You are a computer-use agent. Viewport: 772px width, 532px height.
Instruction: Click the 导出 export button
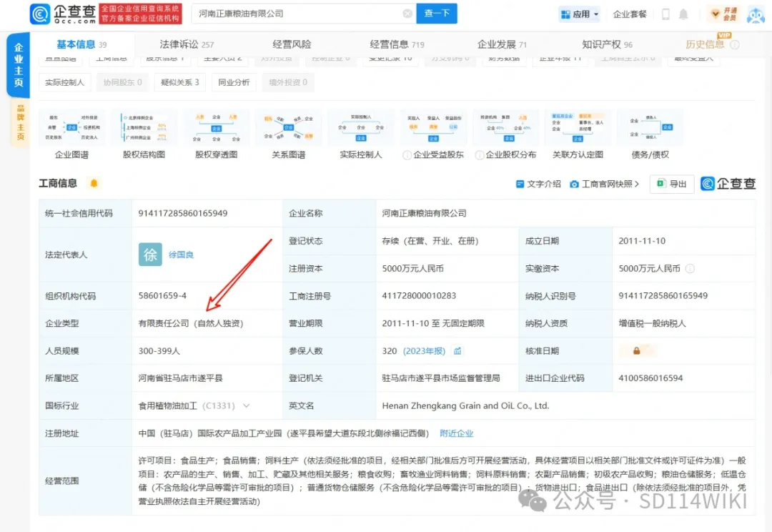tap(672, 184)
